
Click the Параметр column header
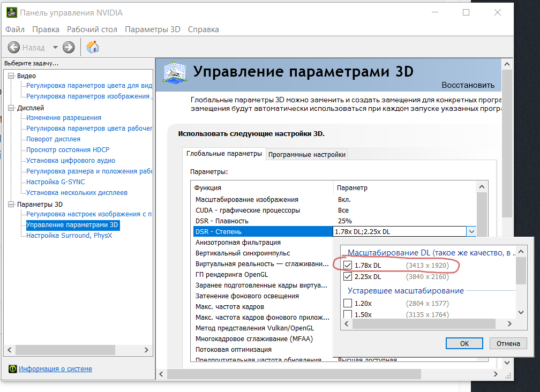[x=404, y=187]
